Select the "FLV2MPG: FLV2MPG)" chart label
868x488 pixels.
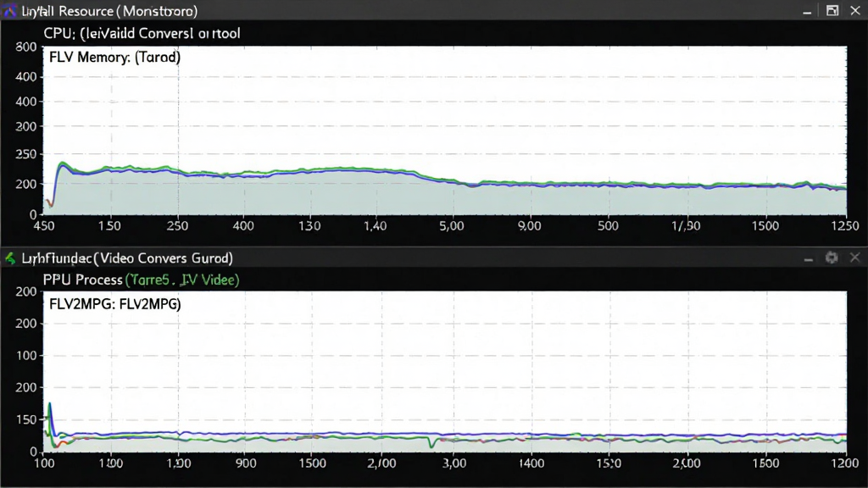pos(114,304)
